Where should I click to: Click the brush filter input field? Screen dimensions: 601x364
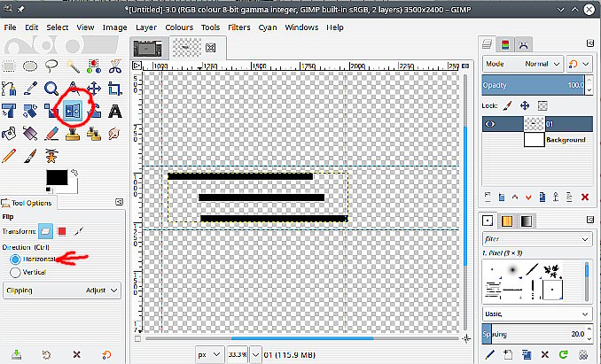coord(533,238)
